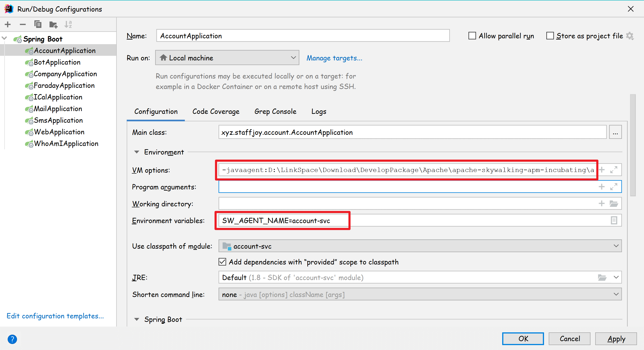644x350 pixels.
Task: Collapse the Environment section
Action: coord(137,152)
